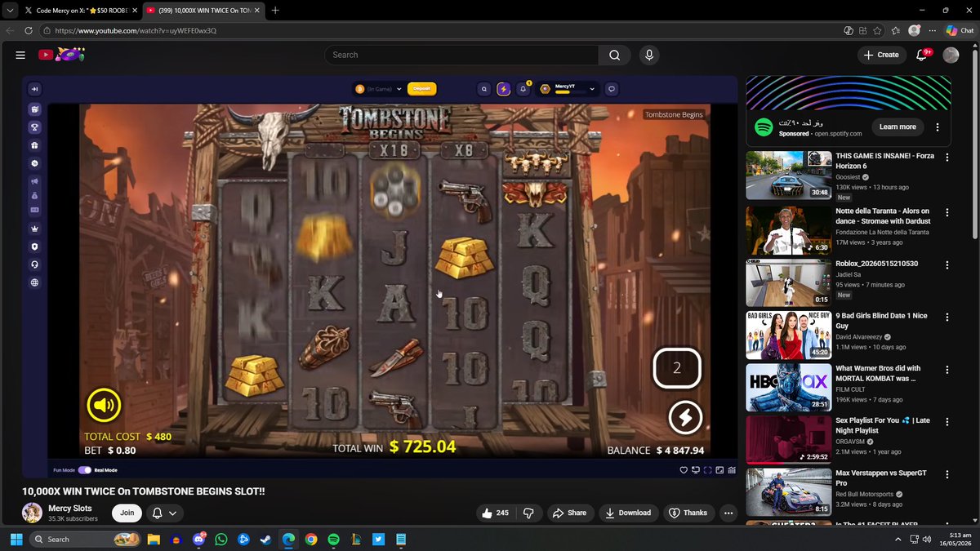Open options menu for Spotify sponsored ad

pyautogui.click(x=938, y=127)
